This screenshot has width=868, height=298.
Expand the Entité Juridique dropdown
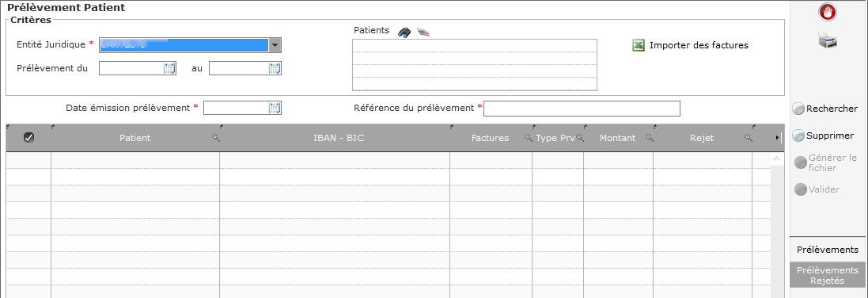click(x=275, y=45)
